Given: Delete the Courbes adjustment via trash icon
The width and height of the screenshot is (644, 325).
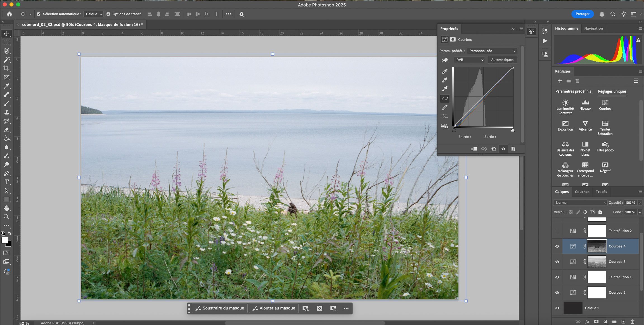Looking at the screenshot, I should (x=513, y=149).
